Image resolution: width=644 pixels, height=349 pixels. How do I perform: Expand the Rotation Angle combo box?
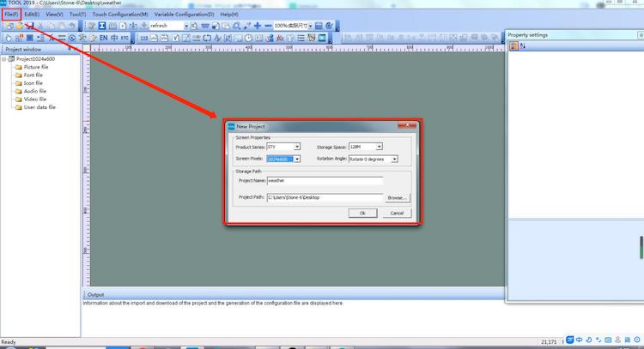click(x=394, y=159)
